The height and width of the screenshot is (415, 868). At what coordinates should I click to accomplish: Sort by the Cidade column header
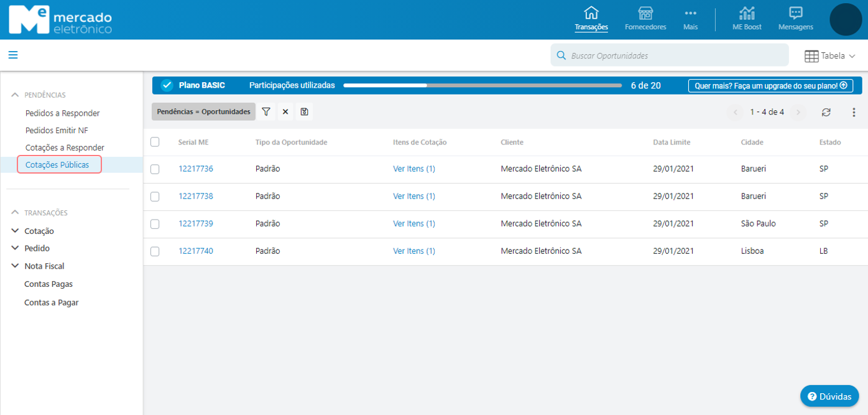tap(752, 142)
